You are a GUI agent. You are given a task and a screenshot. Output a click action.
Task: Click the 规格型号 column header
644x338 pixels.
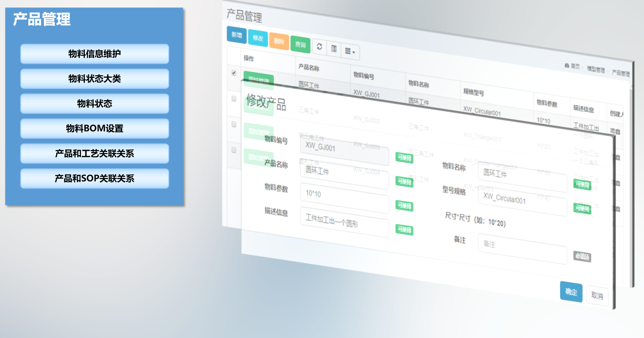[474, 92]
